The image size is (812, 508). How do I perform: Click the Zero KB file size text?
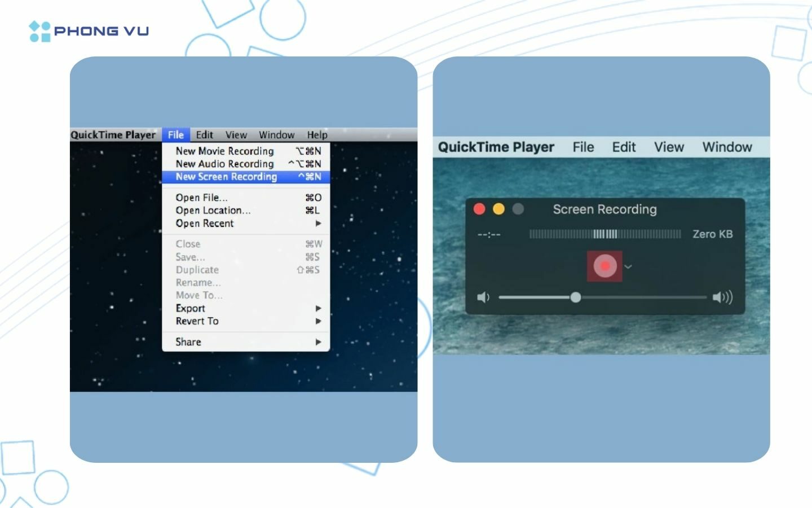712,234
